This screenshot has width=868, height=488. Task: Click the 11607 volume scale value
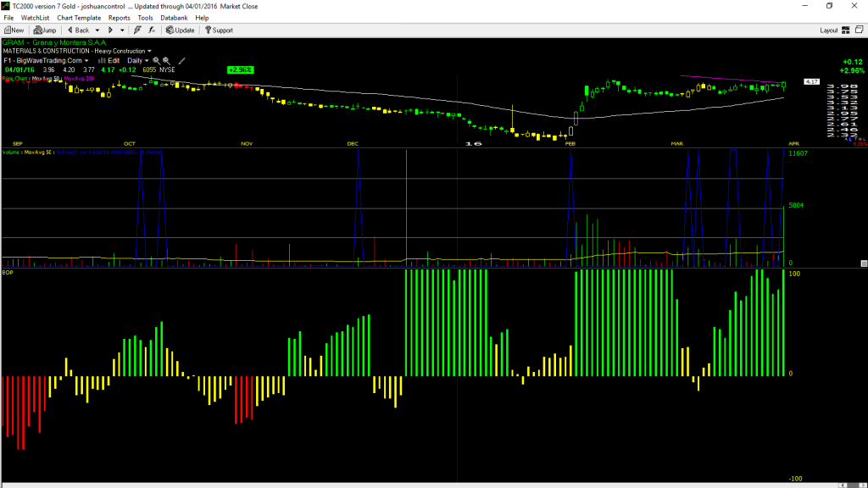coord(798,153)
